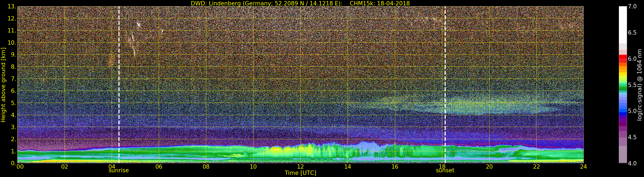Click the '5.0' value on the colorbar

(x=632, y=111)
